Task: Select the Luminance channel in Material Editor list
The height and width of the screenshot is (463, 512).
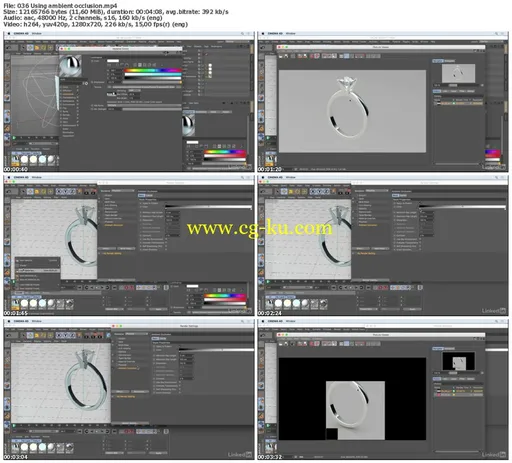Action: pyautogui.click(x=69, y=94)
